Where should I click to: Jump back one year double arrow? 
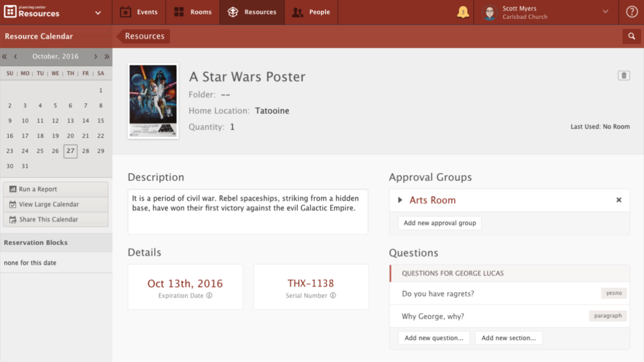(5, 57)
